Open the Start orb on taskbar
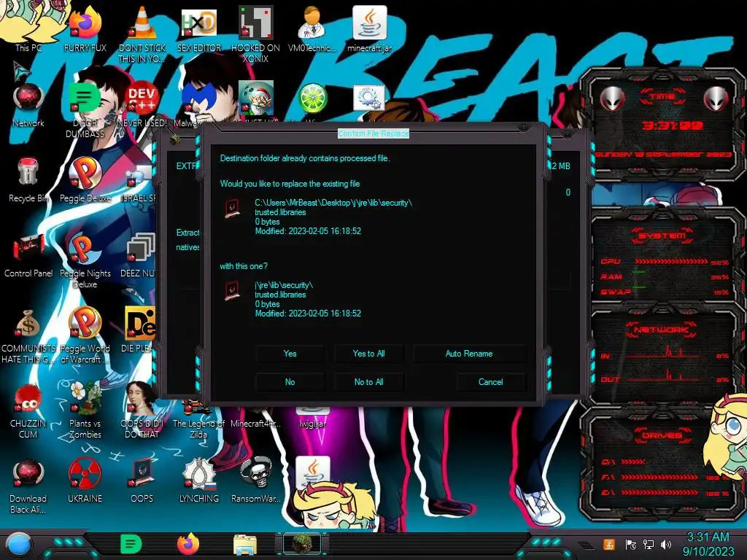This screenshot has width=747, height=560. [19, 544]
